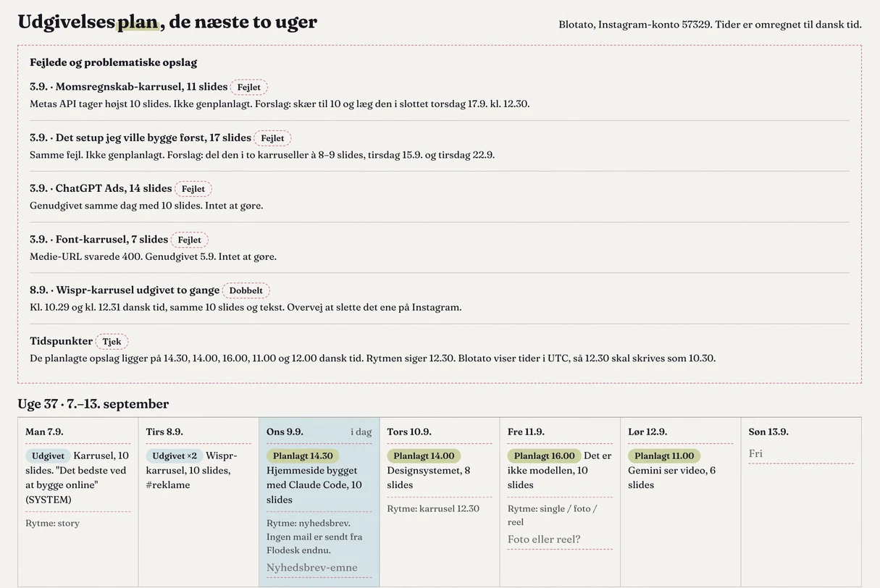880x588 pixels.
Task: Click the 'Udgivelsesplan, de næste to uger' page title
Action: coord(167,22)
